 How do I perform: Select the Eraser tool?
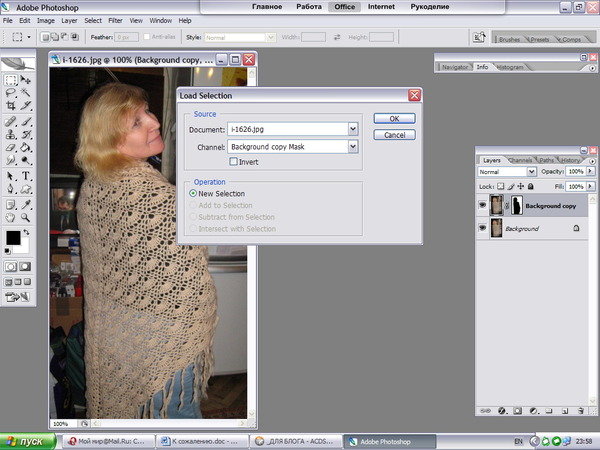(x=10, y=147)
